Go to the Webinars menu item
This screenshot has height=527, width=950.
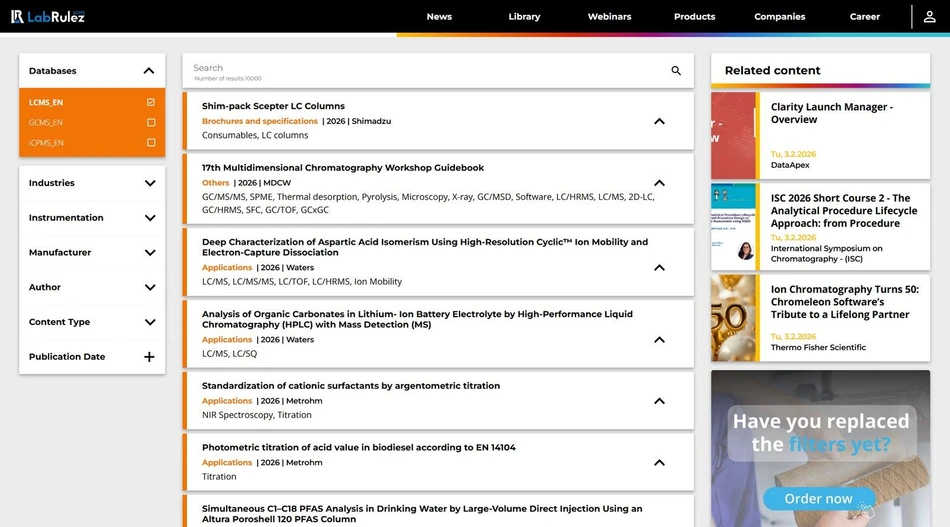point(609,17)
